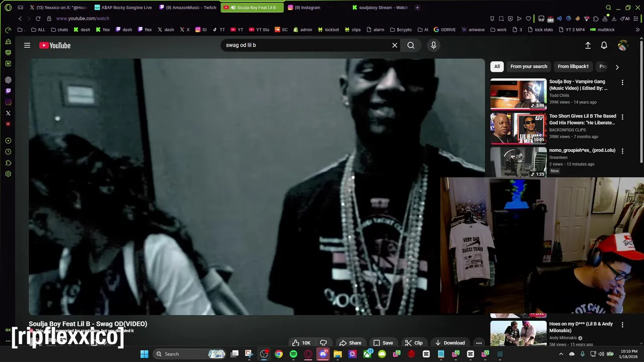644x362 pixels.
Task: Click the www.youtube.com/watch address bar
Action: click(83, 19)
